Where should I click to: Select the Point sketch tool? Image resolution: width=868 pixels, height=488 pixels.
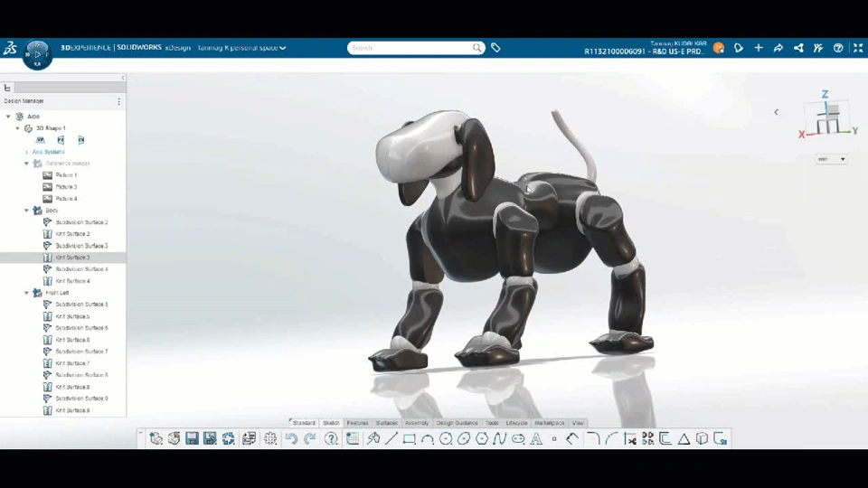[554, 439]
